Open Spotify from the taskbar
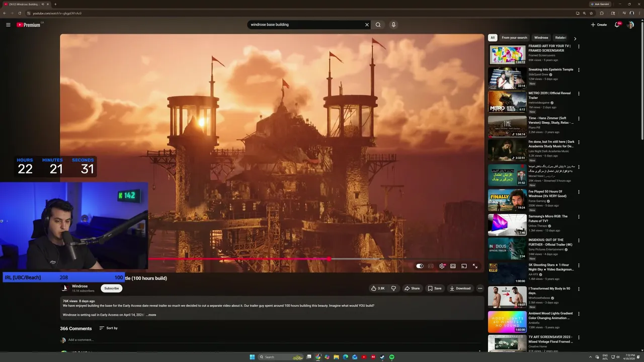 point(391,357)
